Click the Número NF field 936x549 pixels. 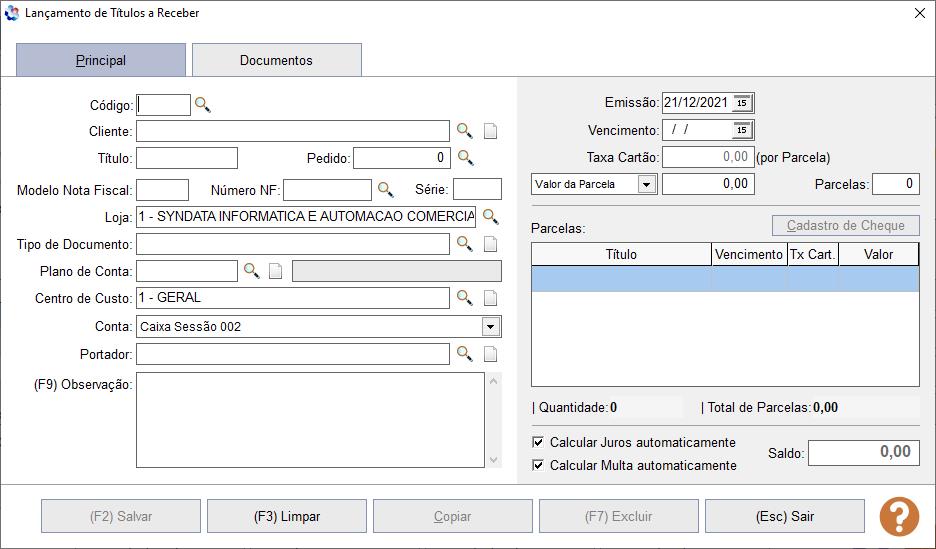pyautogui.click(x=327, y=190)
